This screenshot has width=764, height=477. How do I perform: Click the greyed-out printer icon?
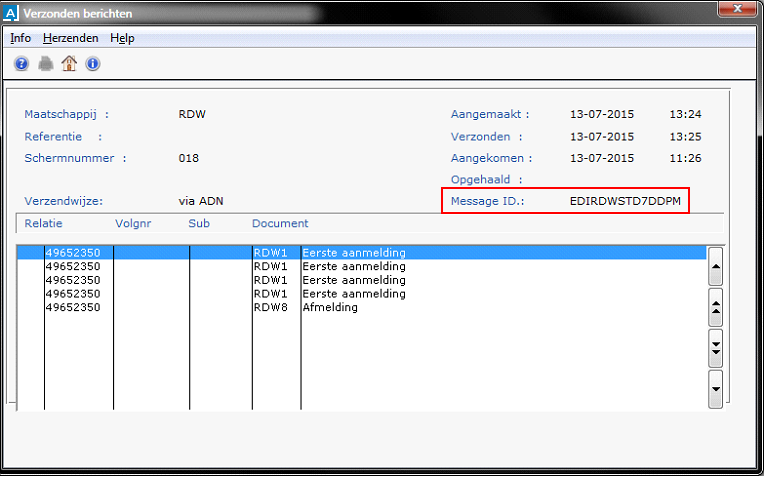[x=46, y=64]
